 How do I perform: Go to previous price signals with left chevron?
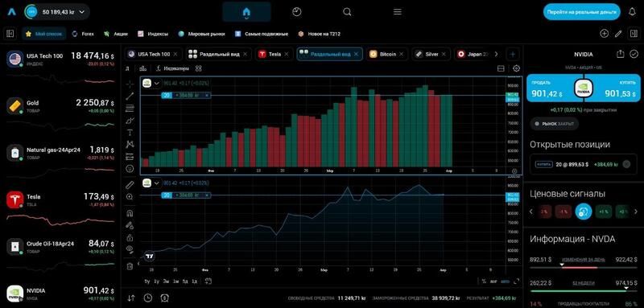click(531, 211)
